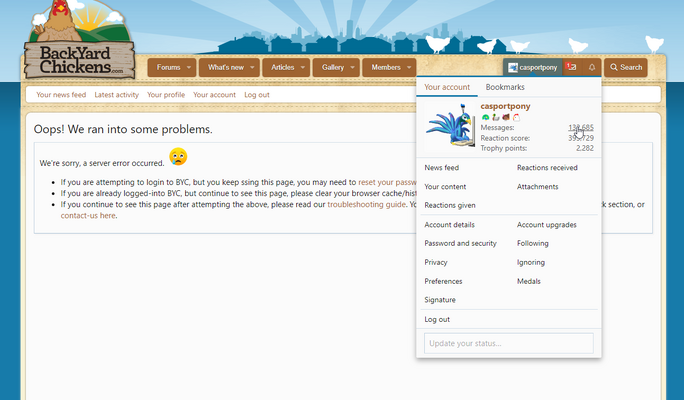Open Password and security settings
The image size is (684, 400).
click(460, 243)
